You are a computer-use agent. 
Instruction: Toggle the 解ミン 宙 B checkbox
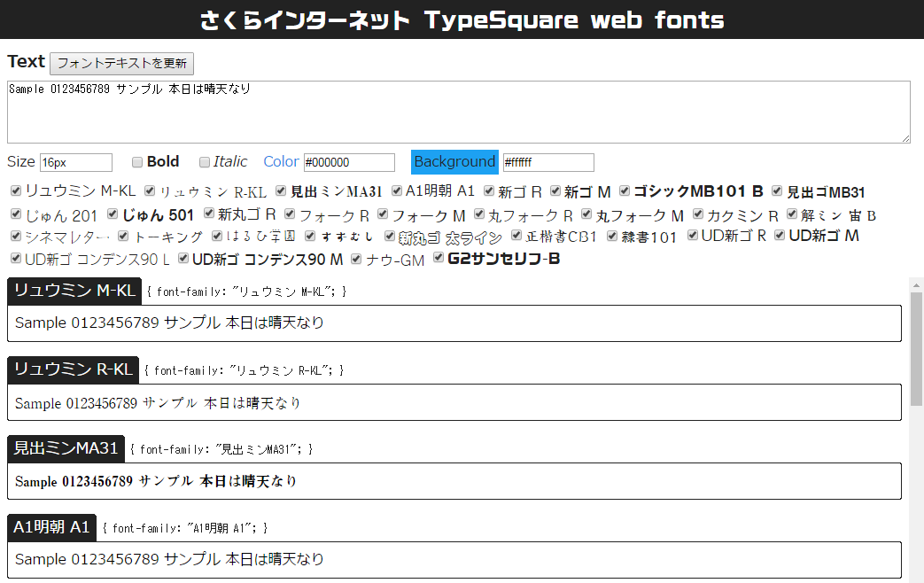791,214
